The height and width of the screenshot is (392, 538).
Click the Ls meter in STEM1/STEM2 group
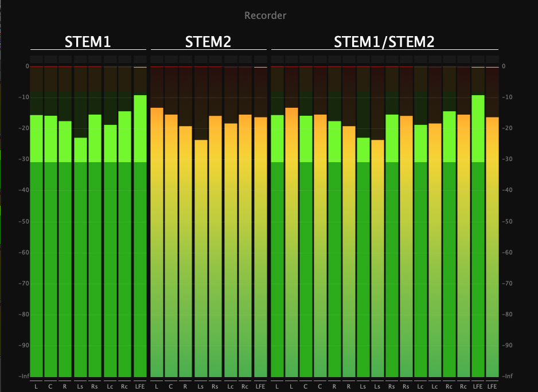point(362,229)
